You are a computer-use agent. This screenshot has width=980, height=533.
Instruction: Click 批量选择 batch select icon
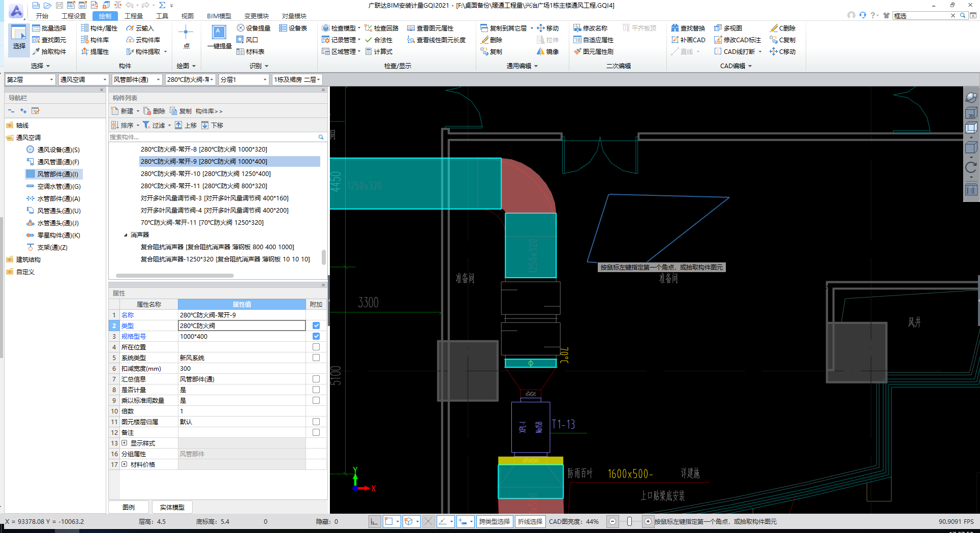[x=49, y=28]
